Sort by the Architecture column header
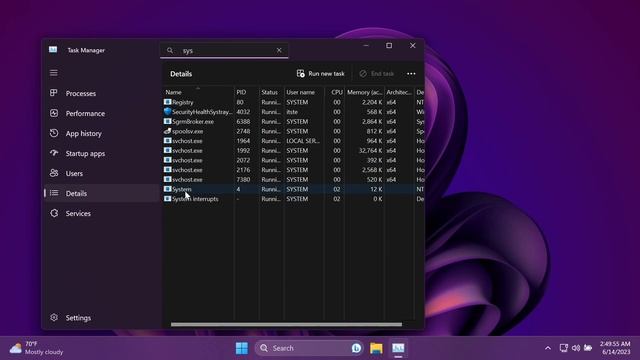The image size is (640, 360). click(399, 92)
